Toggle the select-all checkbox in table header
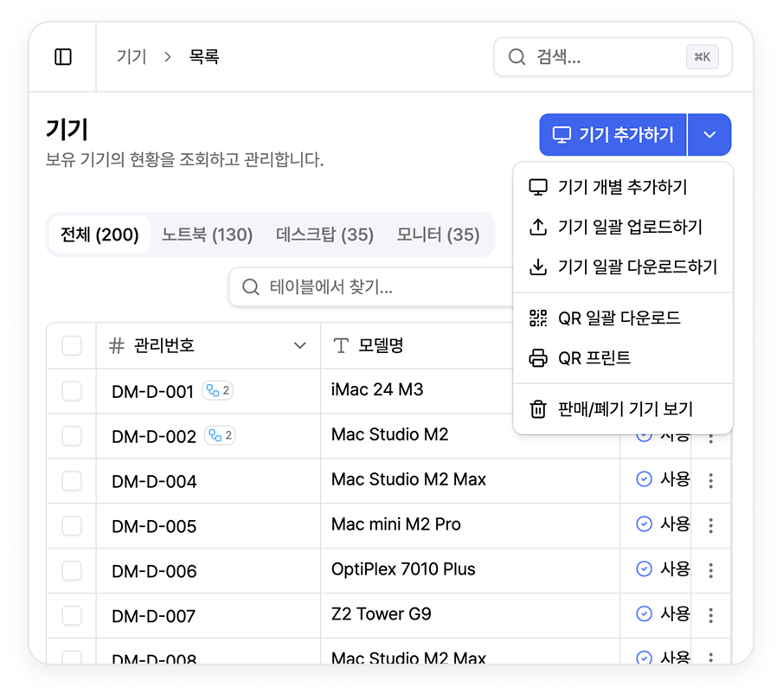 [x=72, y=345]
